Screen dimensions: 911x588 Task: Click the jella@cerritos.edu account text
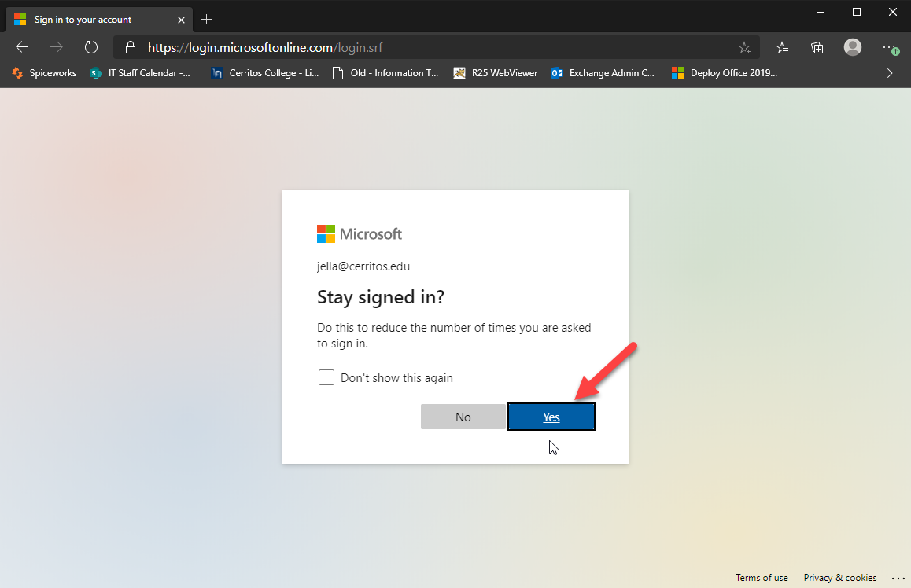[363, 266]
